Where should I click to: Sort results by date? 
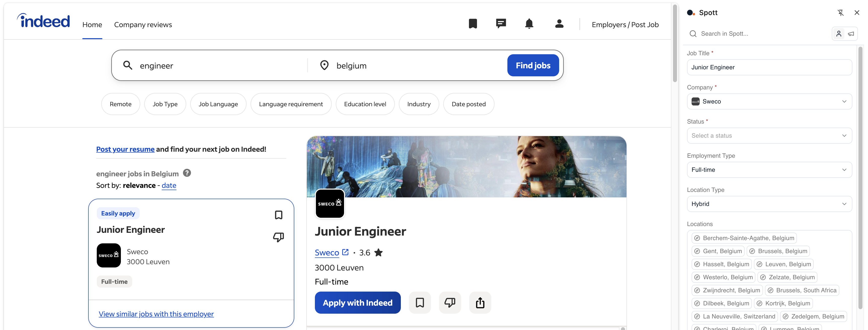click(169, 186)
